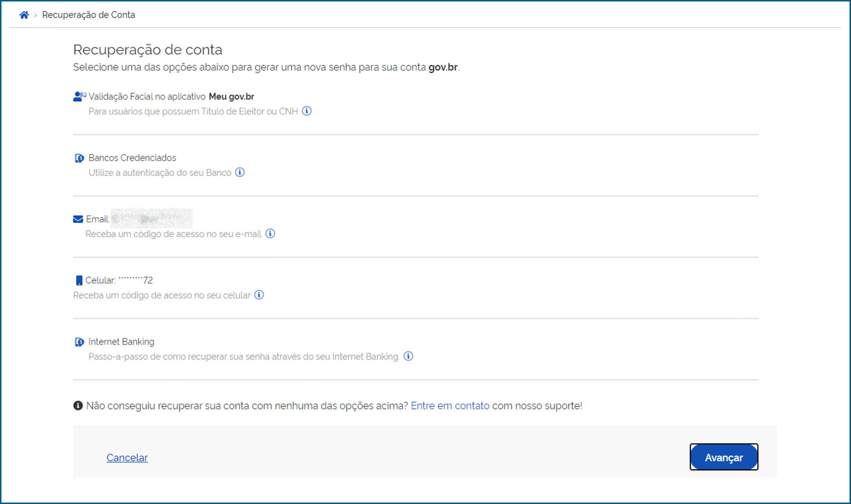Click the facial validation person icon

point(79,96)
